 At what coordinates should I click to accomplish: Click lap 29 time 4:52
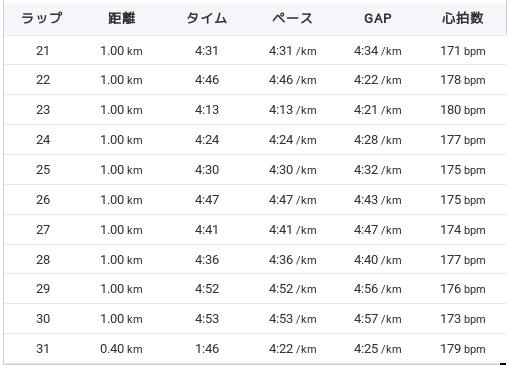(x=207, y=289)
